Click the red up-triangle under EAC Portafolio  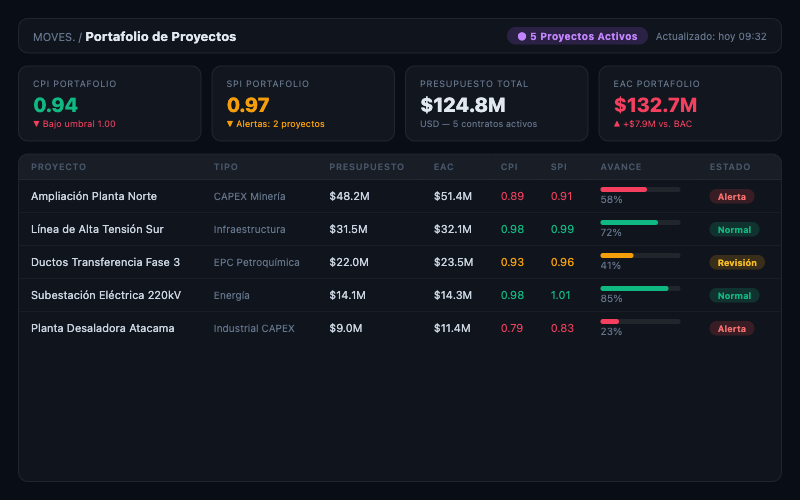(617, 124)
